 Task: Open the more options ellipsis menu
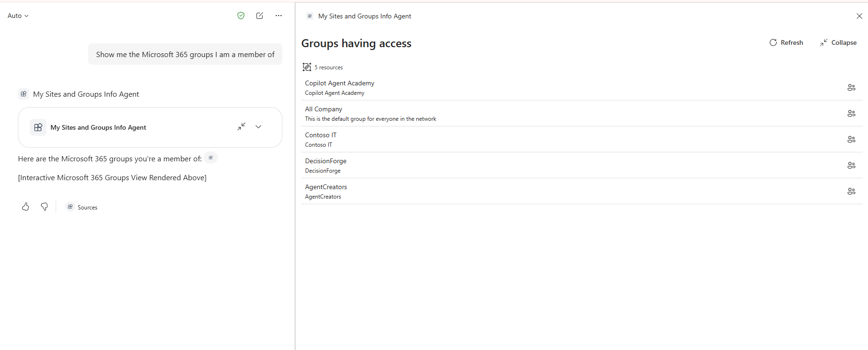pyautogui.click(x=279, y=16)
